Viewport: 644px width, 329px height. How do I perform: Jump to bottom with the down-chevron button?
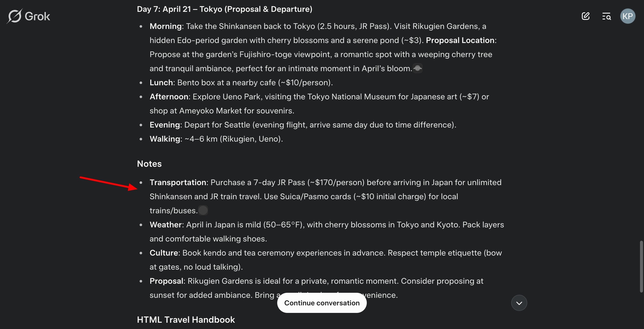[519, 303]
